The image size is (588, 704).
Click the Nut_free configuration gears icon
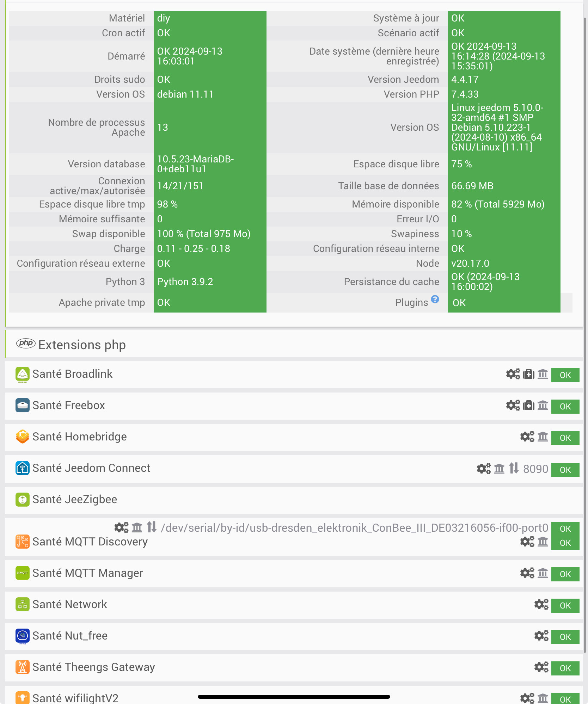point(541,636)
